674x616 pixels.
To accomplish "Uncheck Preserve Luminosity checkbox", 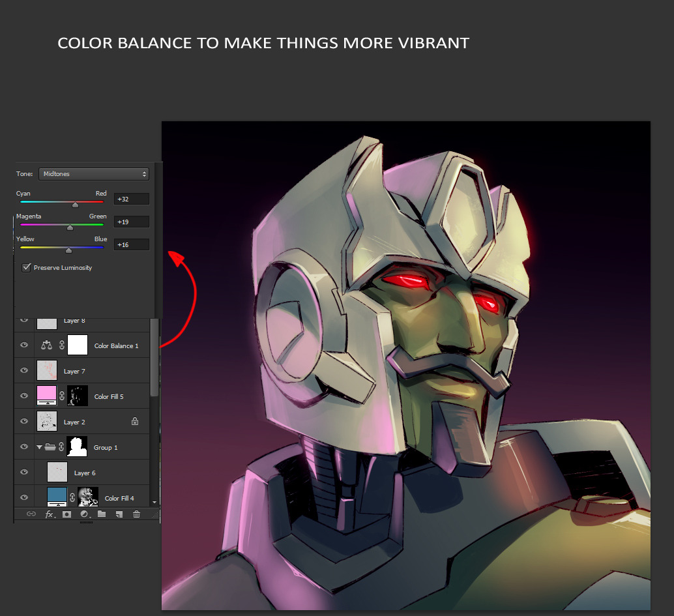I will point(26,267).
